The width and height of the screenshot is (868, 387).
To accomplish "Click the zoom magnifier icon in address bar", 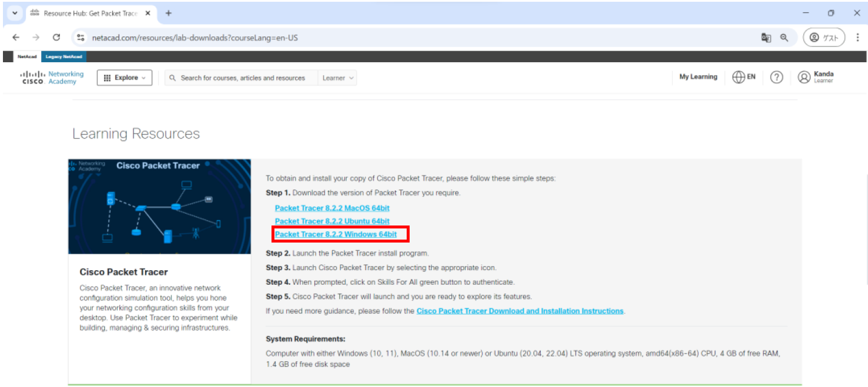I will click(x=784, y=38).
